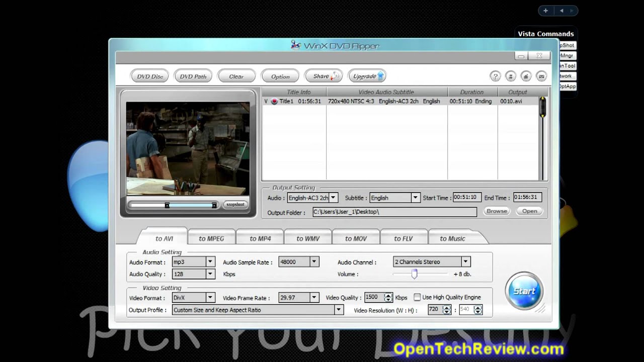Image resolution: width=644 pixels, height=362 pixels.
Task: Browse for an output folder
Action: point(497,211)
